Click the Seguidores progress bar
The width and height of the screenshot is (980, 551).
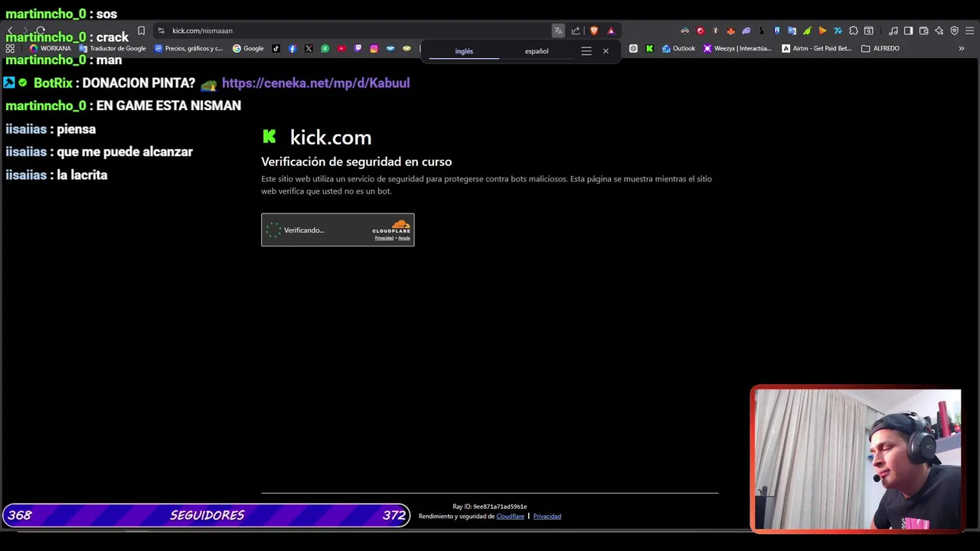pos(207,515)
